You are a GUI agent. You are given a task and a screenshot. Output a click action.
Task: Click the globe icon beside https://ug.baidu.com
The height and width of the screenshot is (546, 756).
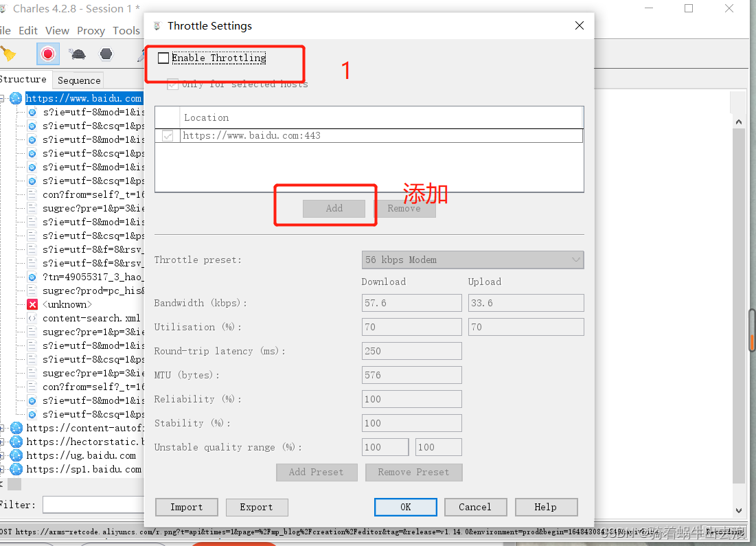(16, 455)
